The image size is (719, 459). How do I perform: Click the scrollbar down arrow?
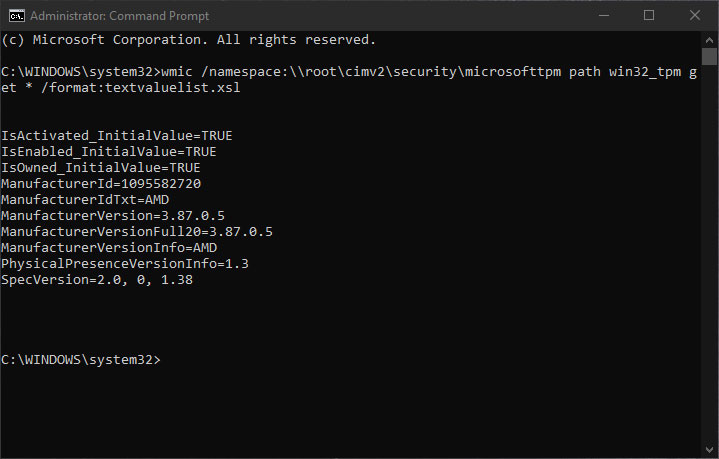pyautogui.click(x=709, y=449)
